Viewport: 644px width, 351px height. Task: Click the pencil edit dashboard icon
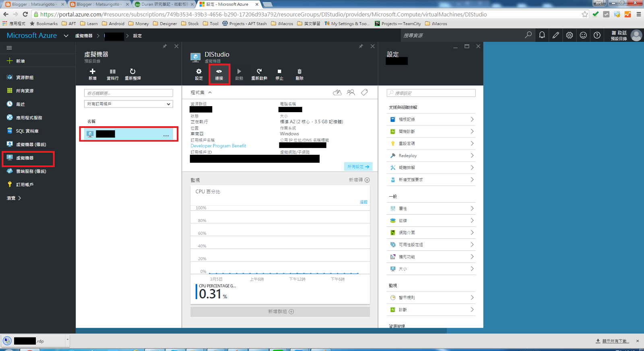556,35
